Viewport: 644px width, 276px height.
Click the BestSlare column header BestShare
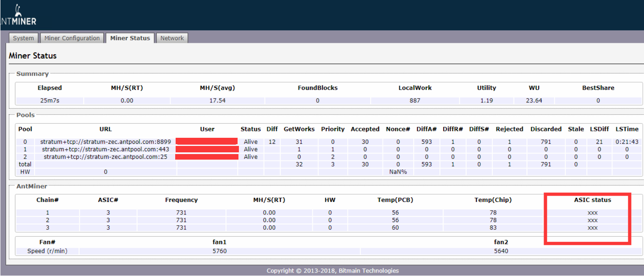598,88
